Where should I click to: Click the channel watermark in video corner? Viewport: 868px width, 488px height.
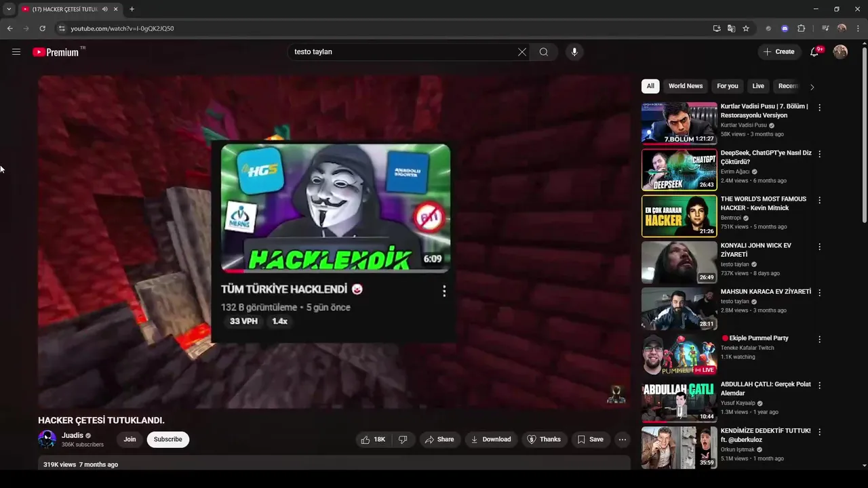pos(616,394)
